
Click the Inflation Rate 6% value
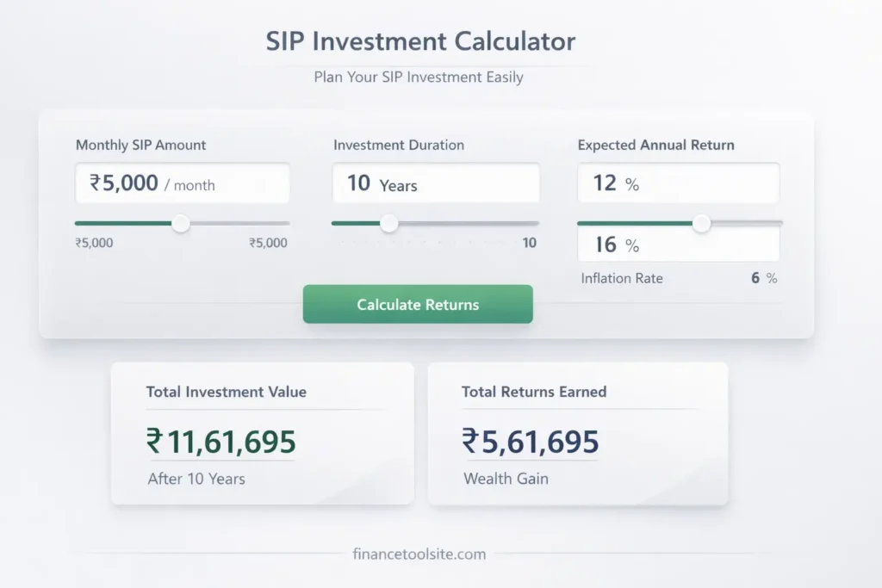pyautogui.click(x=765, y=278)
